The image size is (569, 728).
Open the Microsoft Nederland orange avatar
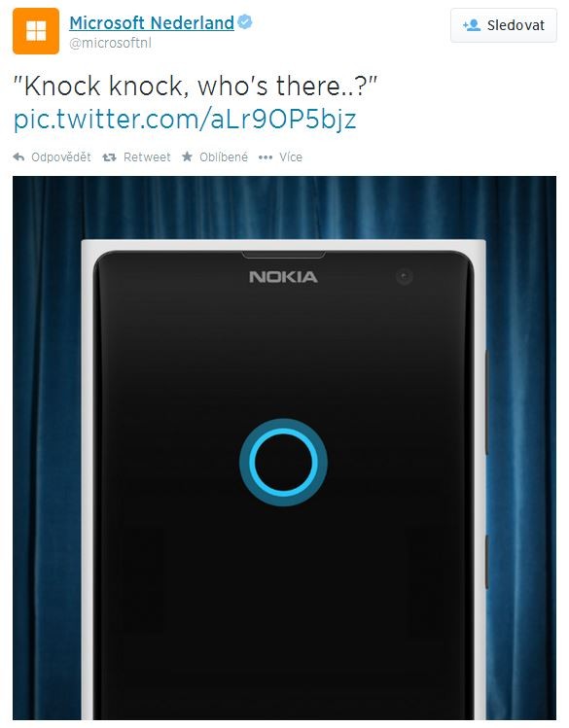point(36,31)
